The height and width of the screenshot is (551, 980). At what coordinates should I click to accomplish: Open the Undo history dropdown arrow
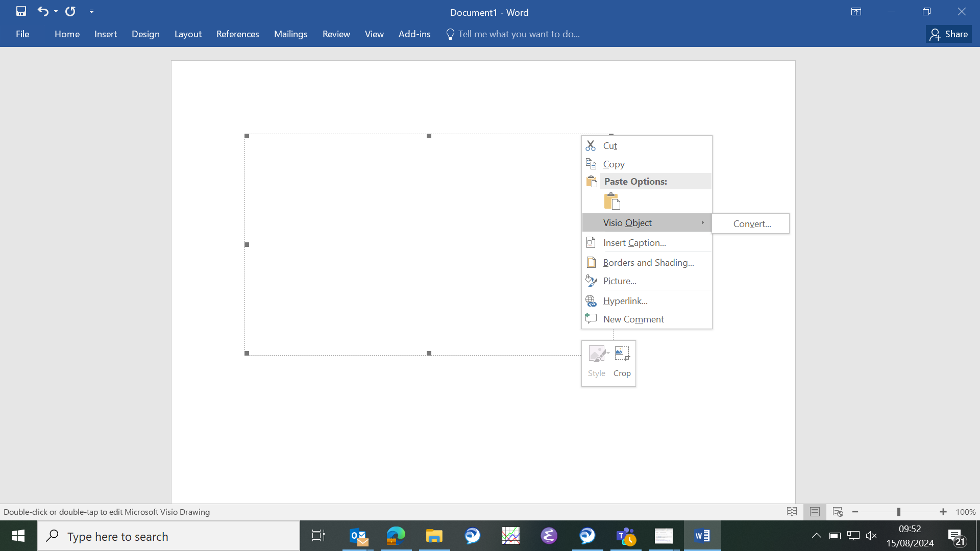tap(56, 11)
